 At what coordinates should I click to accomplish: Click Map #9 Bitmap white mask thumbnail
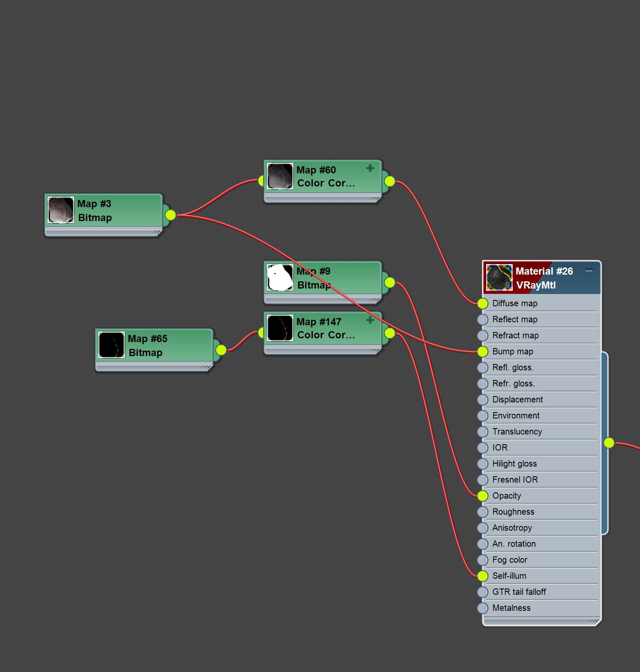280,278
